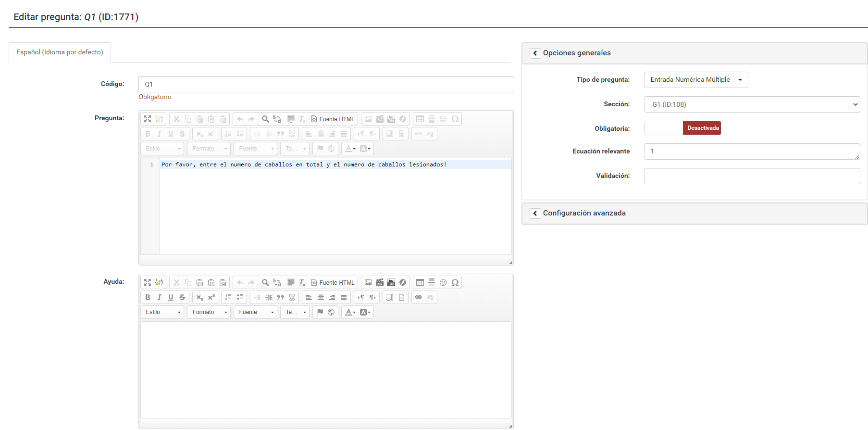
Task: Select the Español (Idioma por defecto) tab
Action: pyautogui.click(x=60, y=52)
